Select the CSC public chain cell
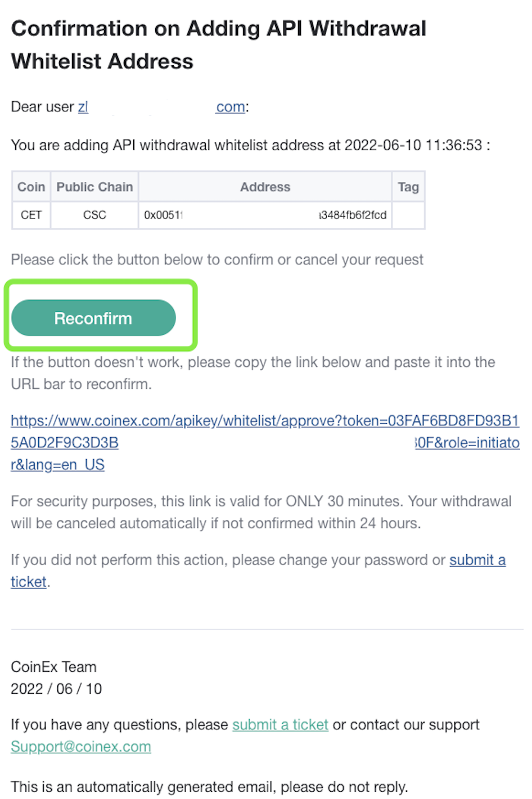This screenshot has width=532, height=799. 94,215
